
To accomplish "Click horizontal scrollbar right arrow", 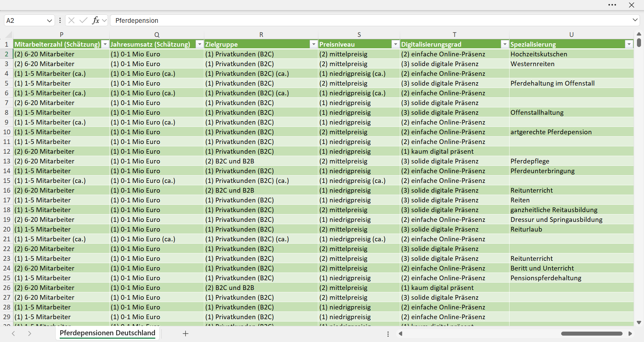I will click(630, 334).
